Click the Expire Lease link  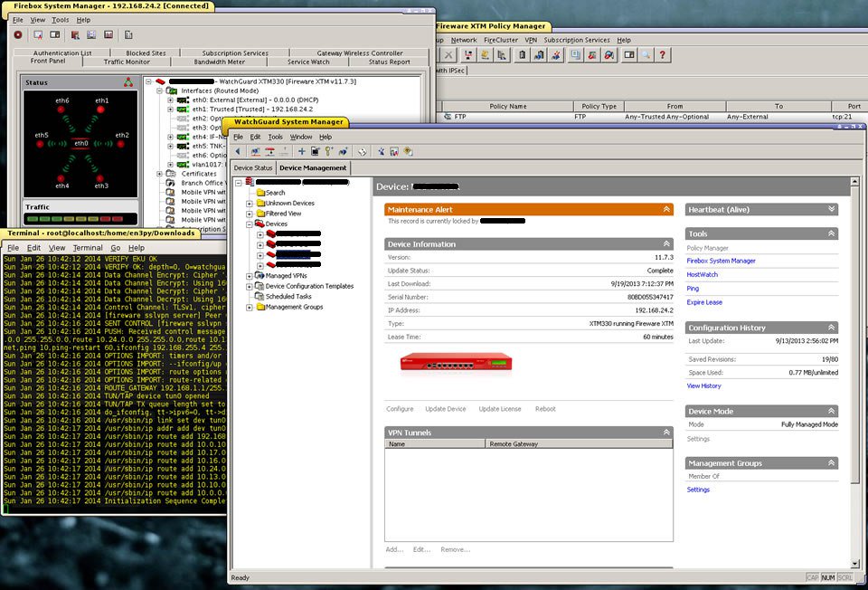pyautogui.click(x=704, y=302)
